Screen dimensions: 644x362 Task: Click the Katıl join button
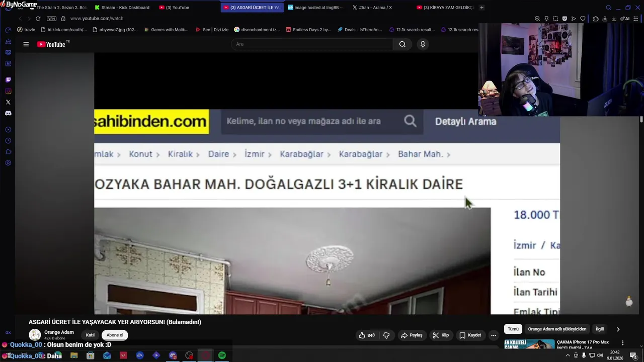(x=90, y=335)
